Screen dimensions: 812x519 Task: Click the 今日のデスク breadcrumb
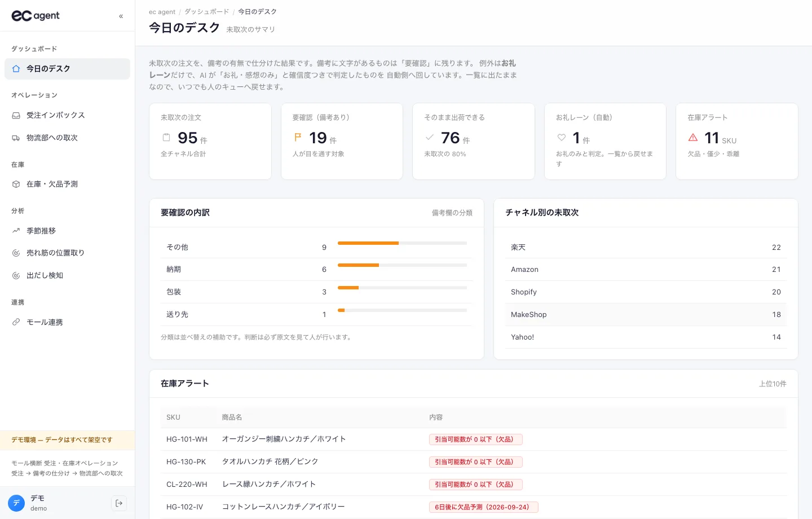tap(257, 12)
